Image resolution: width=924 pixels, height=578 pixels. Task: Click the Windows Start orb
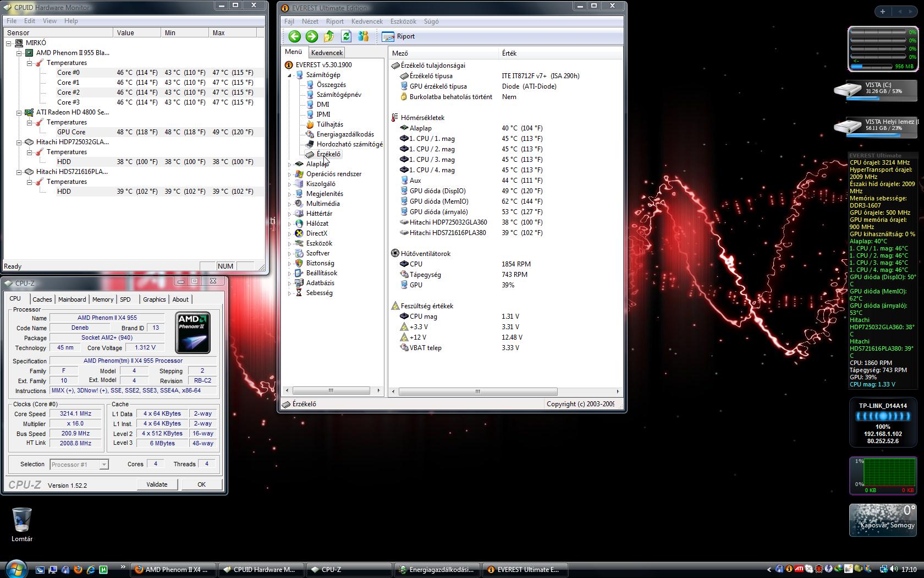[15, 569]
